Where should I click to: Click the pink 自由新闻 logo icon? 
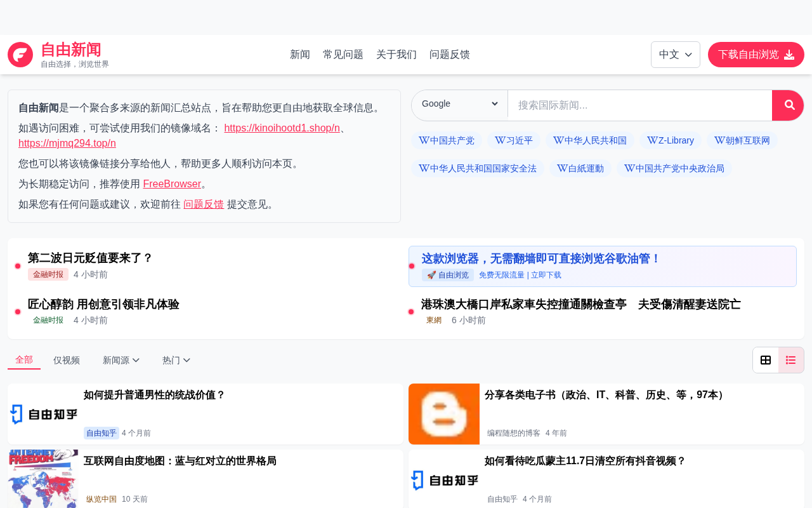tap(20, 55)
